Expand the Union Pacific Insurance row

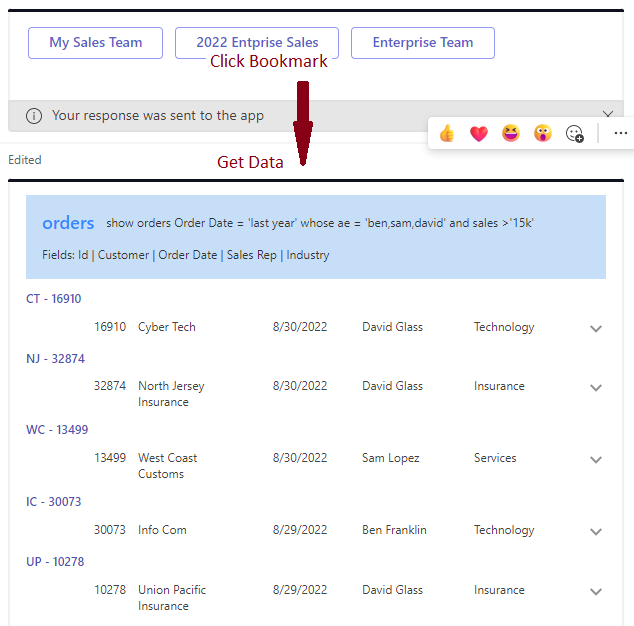pos(596,592)
